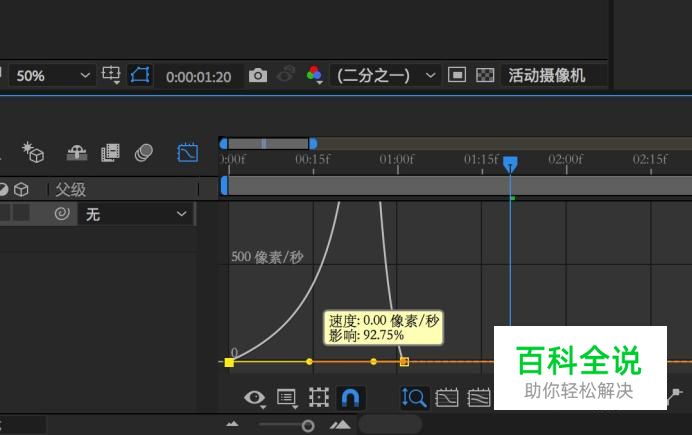692x435 pixels.
Task: Click the 02:00f mark on the ruler
Action: point(566,159)
